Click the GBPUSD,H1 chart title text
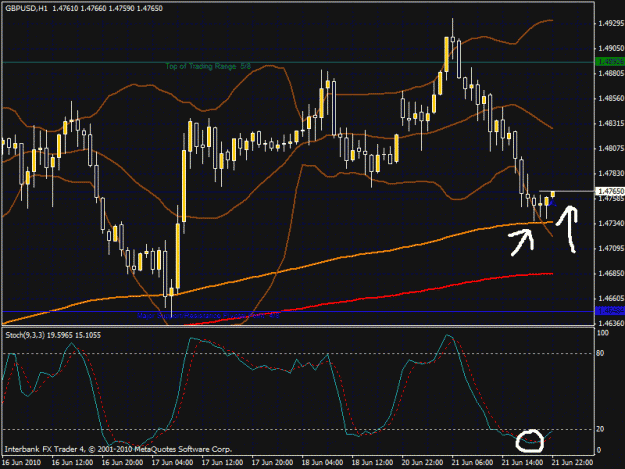625x469 pixels. (x=26, y=8)
